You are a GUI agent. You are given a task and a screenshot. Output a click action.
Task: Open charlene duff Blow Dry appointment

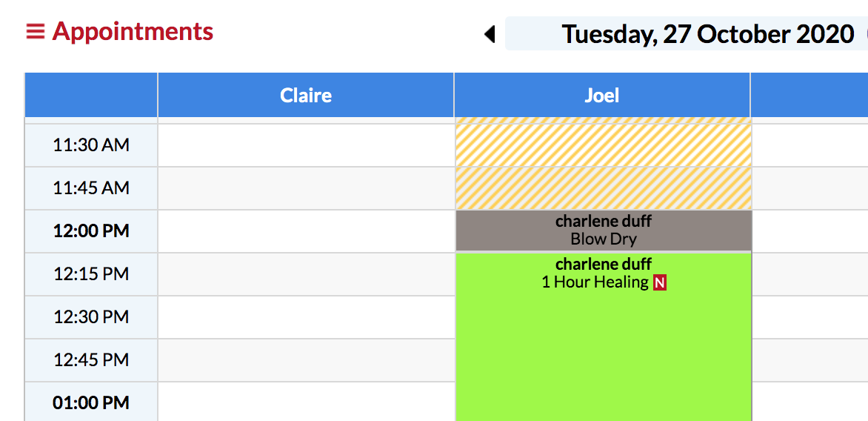pyautogui.click(x=604, y=231)
